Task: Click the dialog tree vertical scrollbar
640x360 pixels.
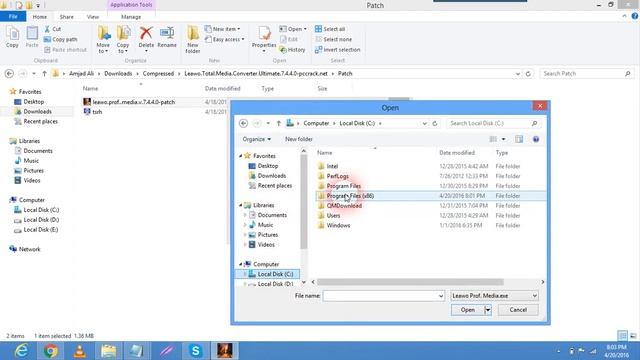Action: coord(304,201)
